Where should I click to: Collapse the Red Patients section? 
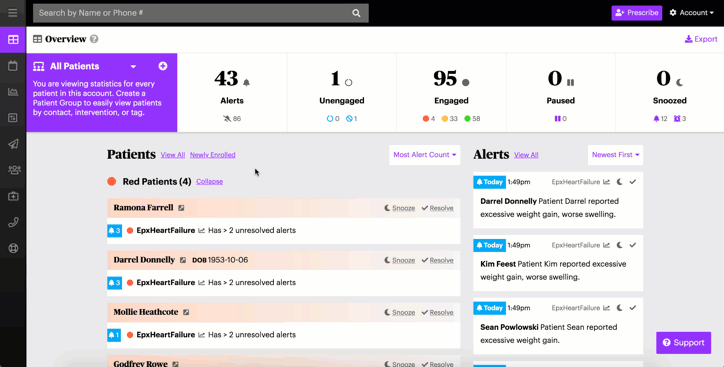pyautogui.click(x=209, y=181)
